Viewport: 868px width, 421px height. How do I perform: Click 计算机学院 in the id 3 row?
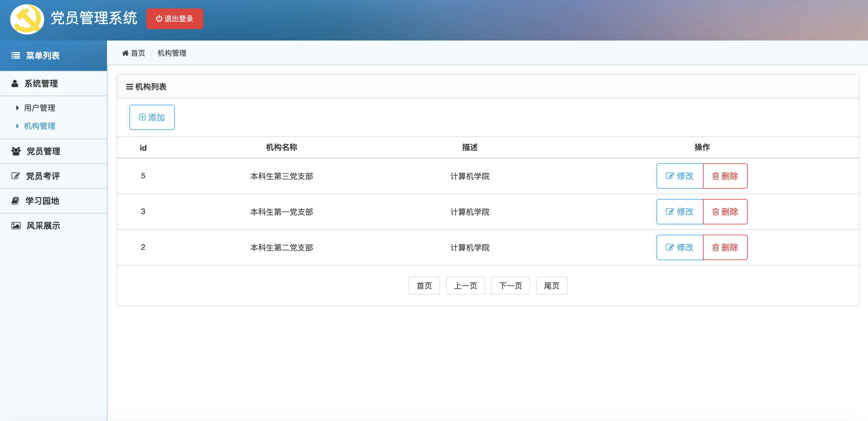[x=470, y=212]
